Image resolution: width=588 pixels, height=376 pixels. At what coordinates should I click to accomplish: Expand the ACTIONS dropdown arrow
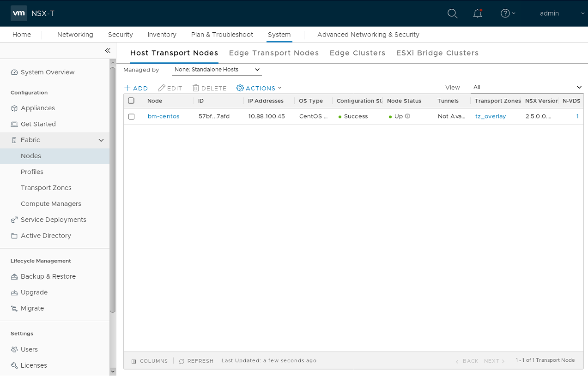click(x=279, y=88)
